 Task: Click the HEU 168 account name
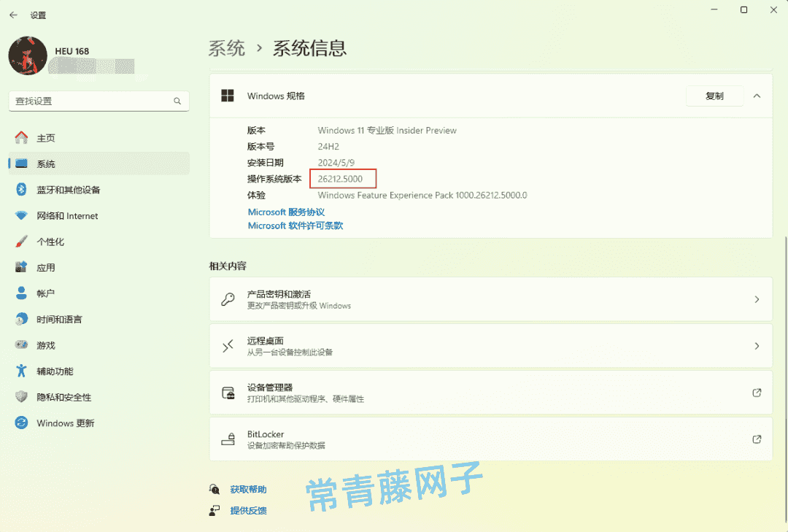72,51
